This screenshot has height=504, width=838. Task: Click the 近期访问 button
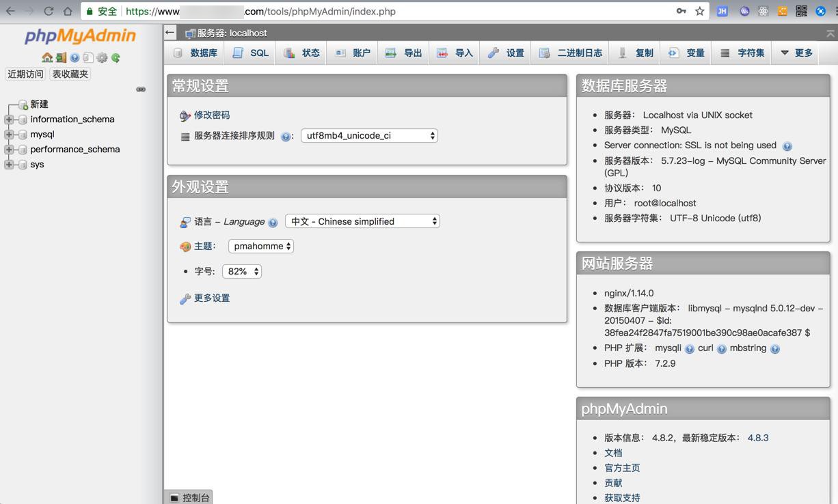coord(25,74)
